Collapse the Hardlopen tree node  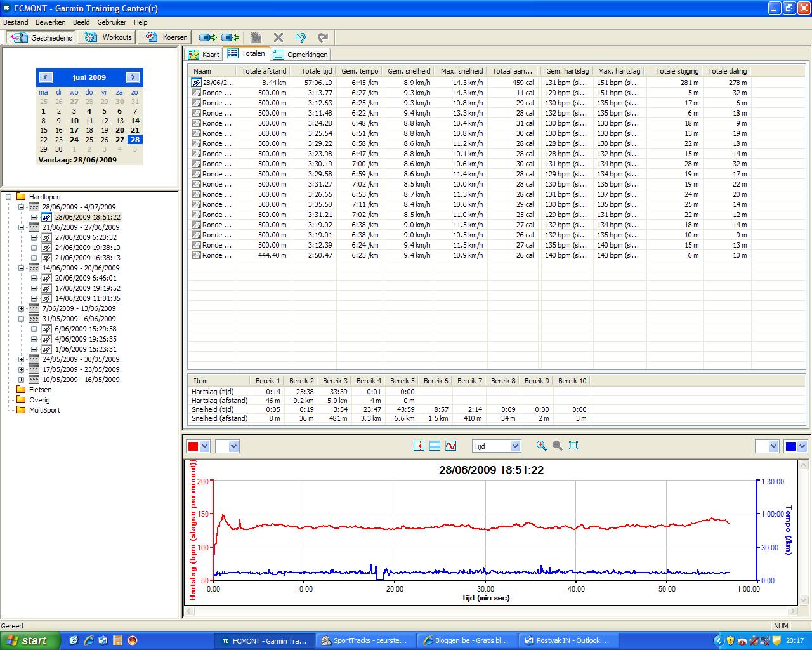tap(9, 197)
